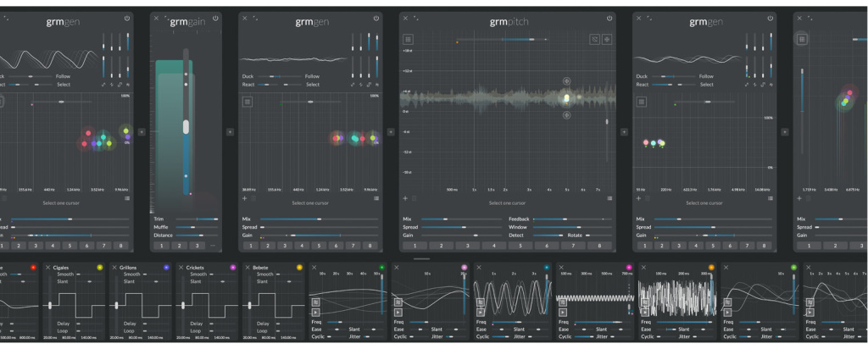Open waveform shape icon on orange-dot LFO
The image size is (868, 349).
pyautogui.click(x=644, y=302)
